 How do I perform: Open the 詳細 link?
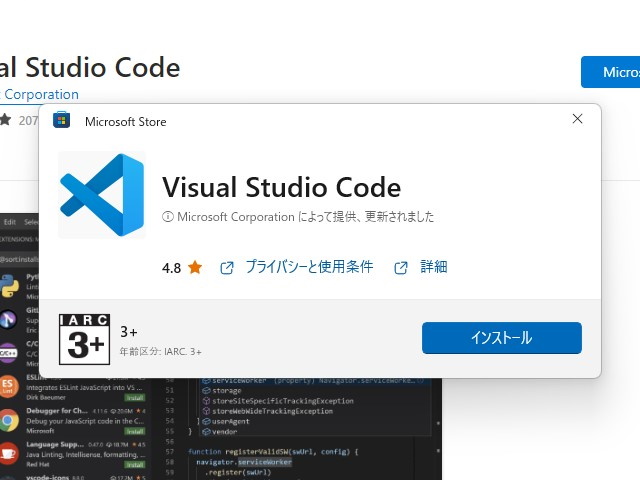(433, 267)
